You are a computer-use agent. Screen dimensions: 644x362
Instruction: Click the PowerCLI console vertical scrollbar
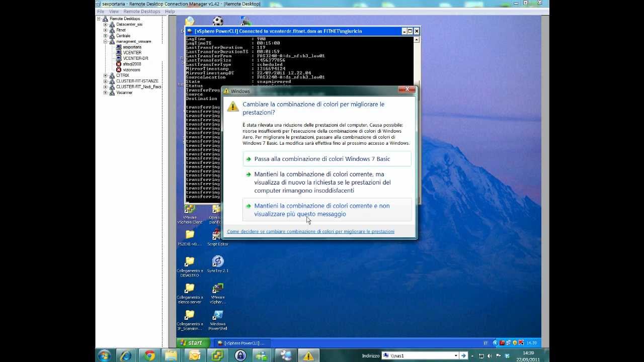[417, 120]
